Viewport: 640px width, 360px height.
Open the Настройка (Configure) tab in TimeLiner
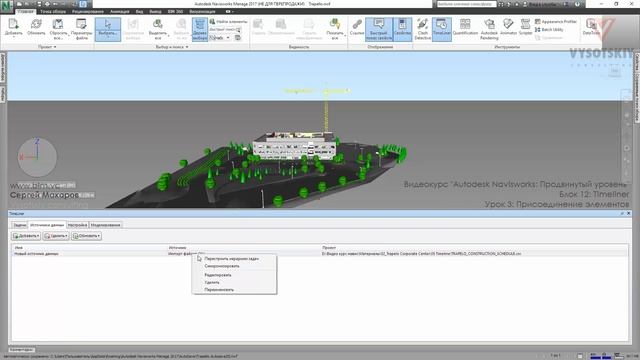click(78, 225)
